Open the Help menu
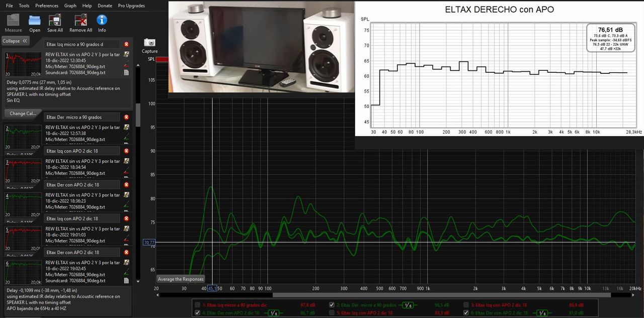 tap(87, 6)
